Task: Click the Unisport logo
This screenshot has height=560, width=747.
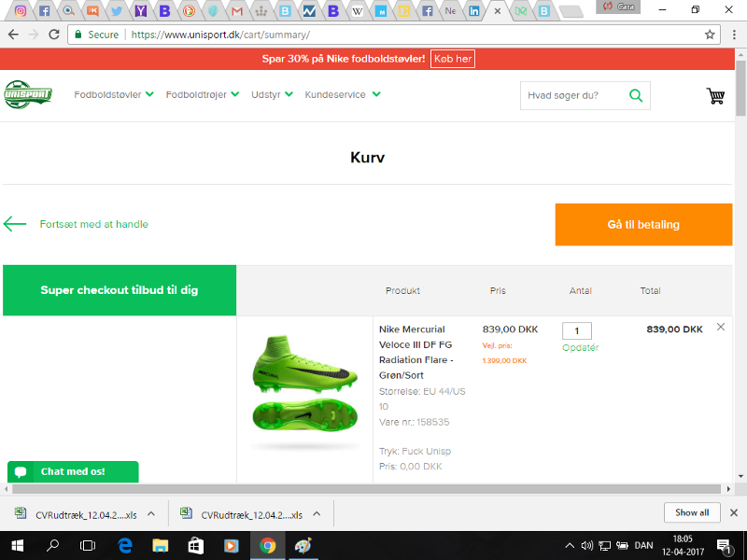Action: coord(28,94)
